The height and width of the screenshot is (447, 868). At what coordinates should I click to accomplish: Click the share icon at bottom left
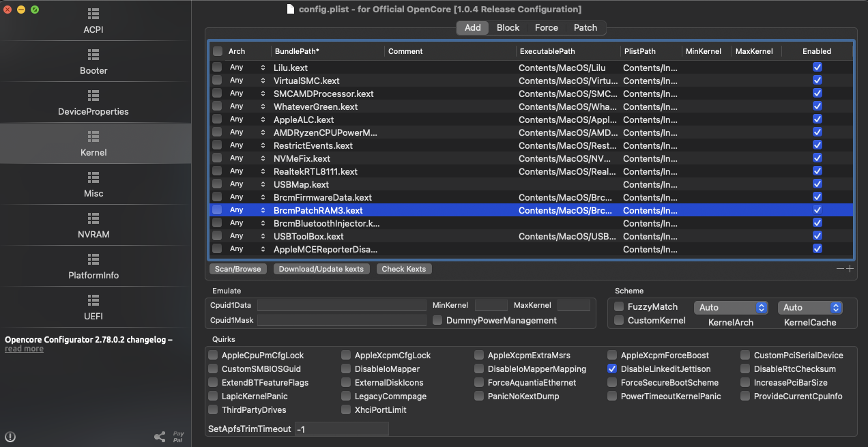click(160, 437)
